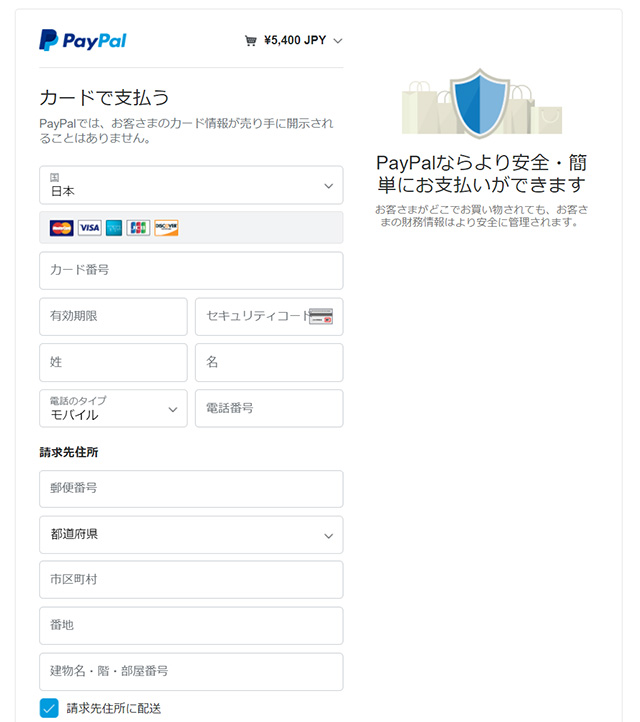Click the カードで支払う heading
Image resolution: width=640 pixels, height=722 pixels.
104,98
